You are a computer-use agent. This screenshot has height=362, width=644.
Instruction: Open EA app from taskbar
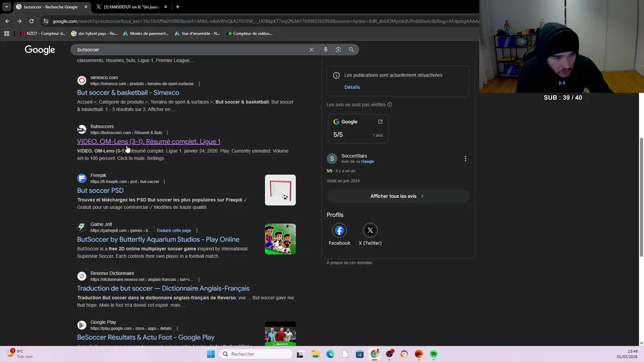point(419,354)
